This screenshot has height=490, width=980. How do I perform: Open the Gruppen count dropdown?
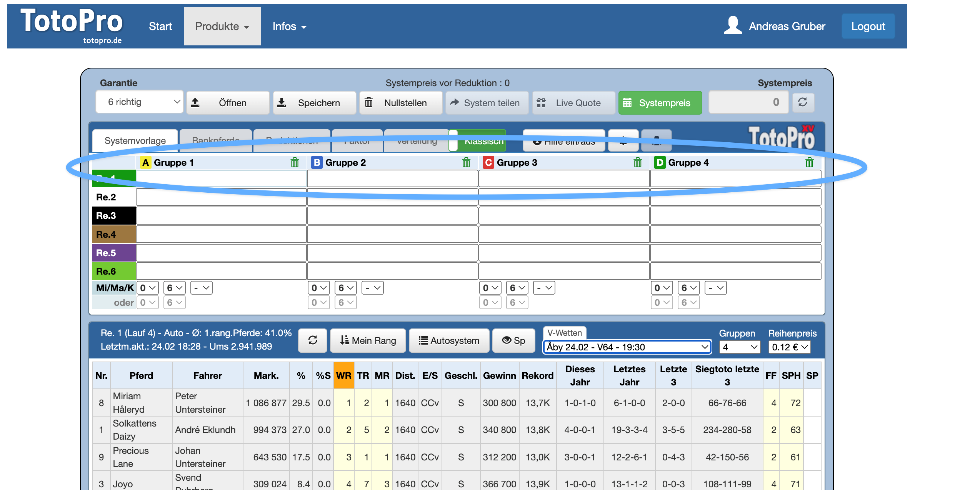[x=740, y=347]
